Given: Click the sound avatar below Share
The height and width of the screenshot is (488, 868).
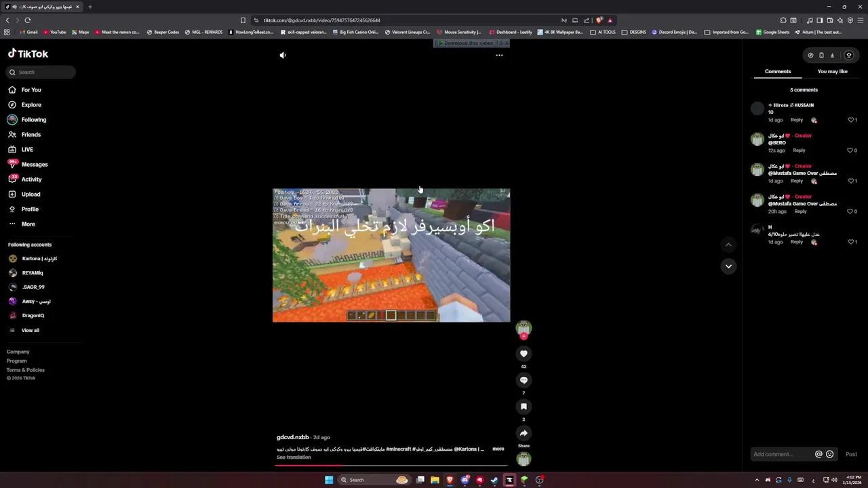Looking at the screenshot, I should [524, 459].
